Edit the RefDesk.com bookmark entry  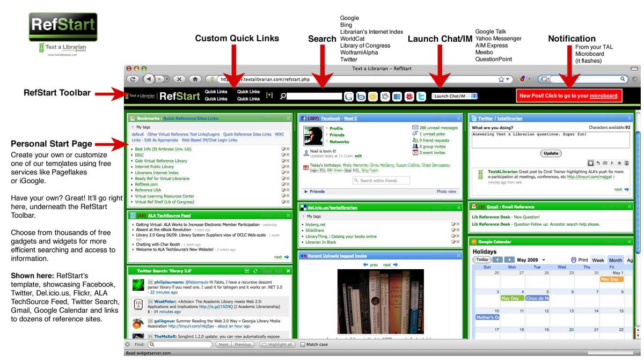[x=283, y=184]
